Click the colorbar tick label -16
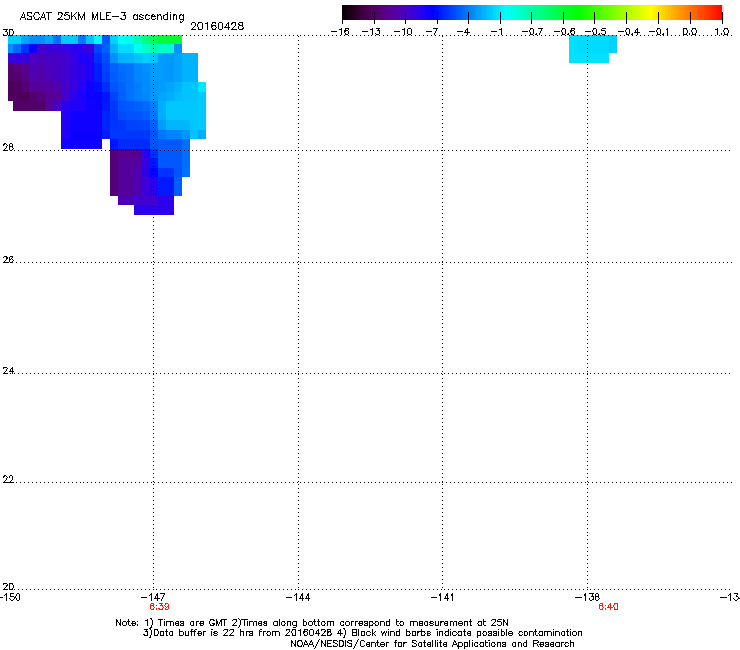This screenshot has width=740, height=650. (340, 32)
